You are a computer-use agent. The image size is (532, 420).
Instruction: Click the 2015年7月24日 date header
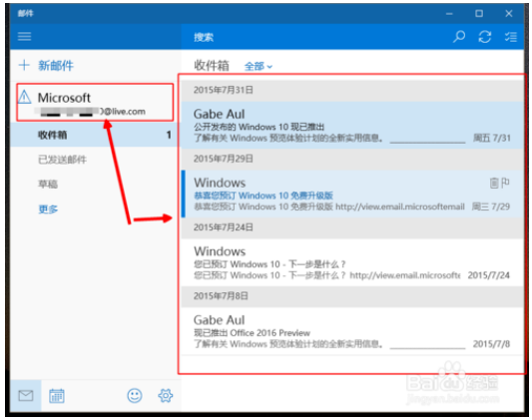tap(352, 227)
